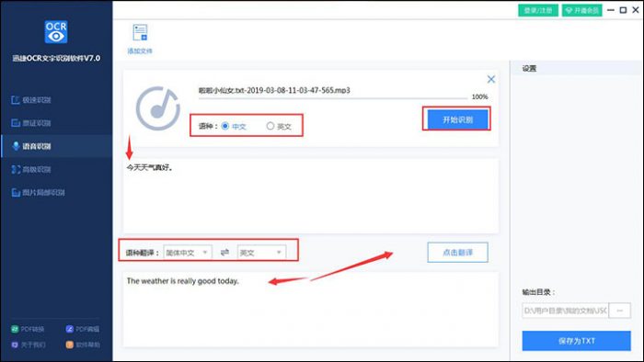Click the swap languages arrows icon

224,252
